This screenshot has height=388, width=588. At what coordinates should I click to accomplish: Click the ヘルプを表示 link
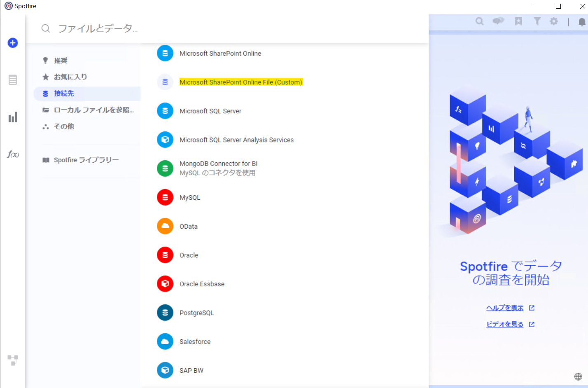click(x=505, y=308)
